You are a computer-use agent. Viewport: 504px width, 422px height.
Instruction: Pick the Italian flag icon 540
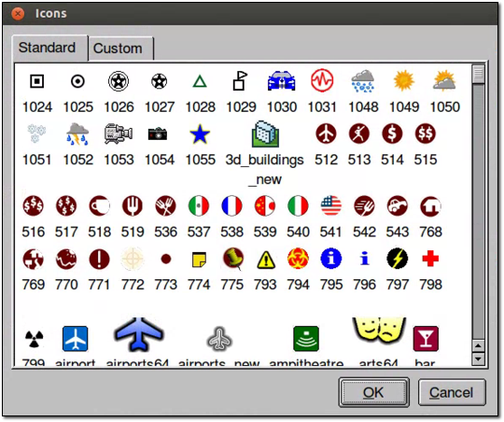click(x=298, y=205)
